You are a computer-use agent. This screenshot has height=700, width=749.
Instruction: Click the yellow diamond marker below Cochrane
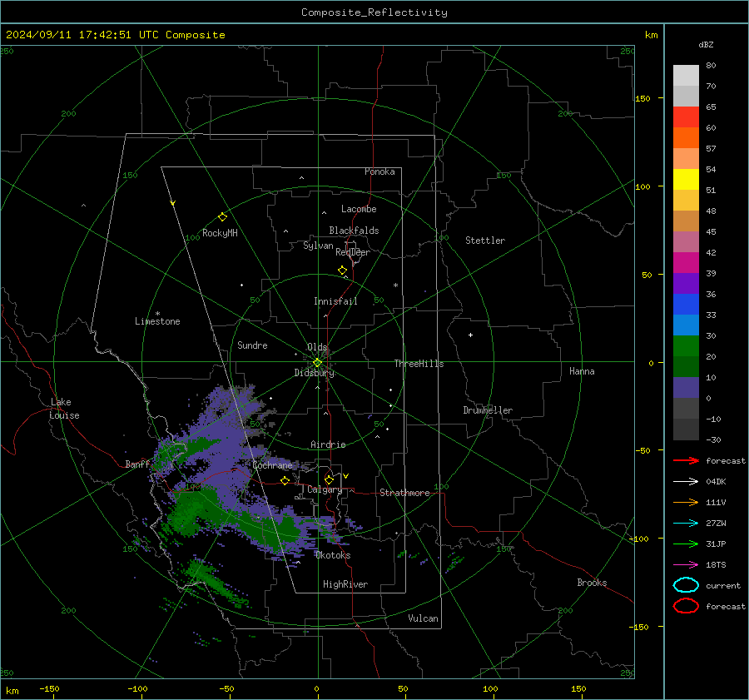(285, 480)
